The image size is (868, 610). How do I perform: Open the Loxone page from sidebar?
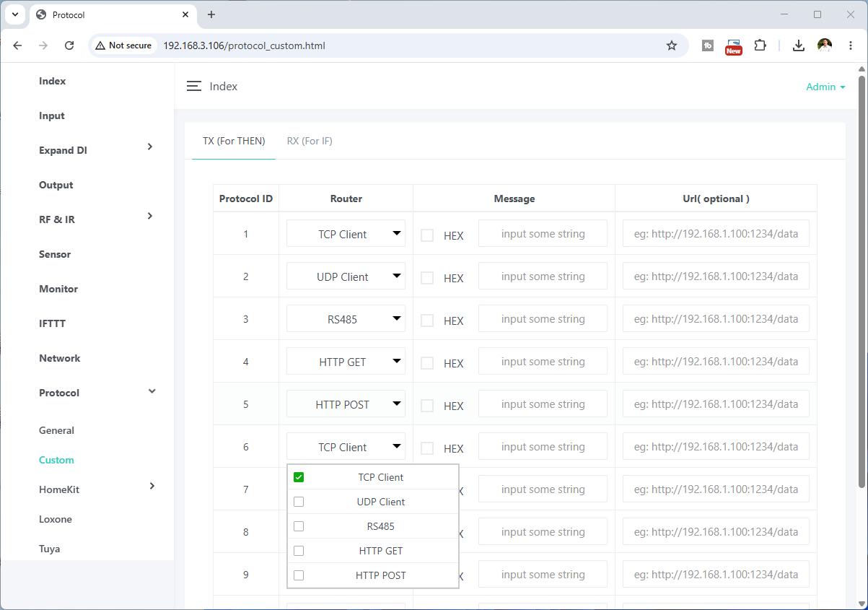coord(56,519)
